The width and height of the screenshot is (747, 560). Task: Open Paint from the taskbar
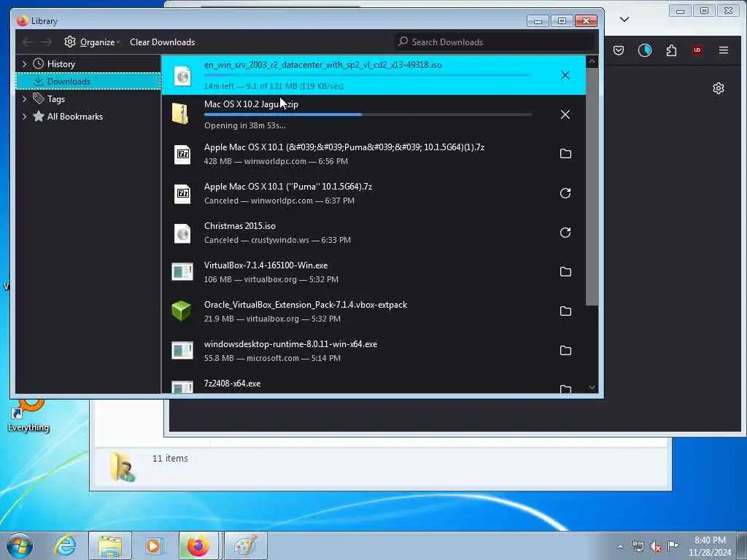coord(246,545)
